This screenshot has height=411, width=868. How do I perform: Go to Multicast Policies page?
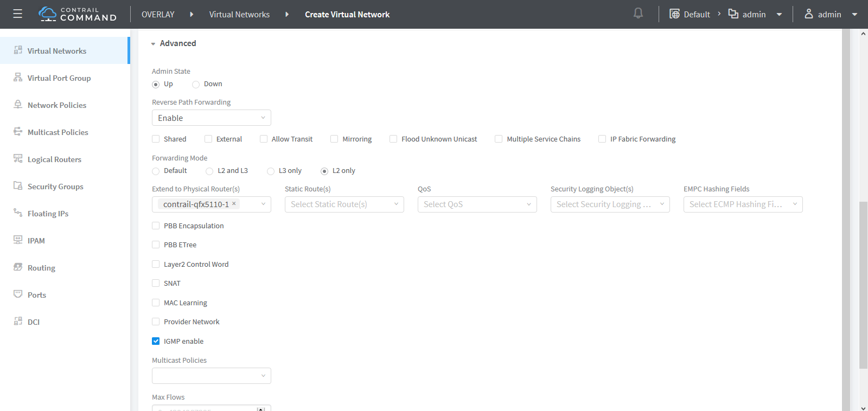point(58,132)
